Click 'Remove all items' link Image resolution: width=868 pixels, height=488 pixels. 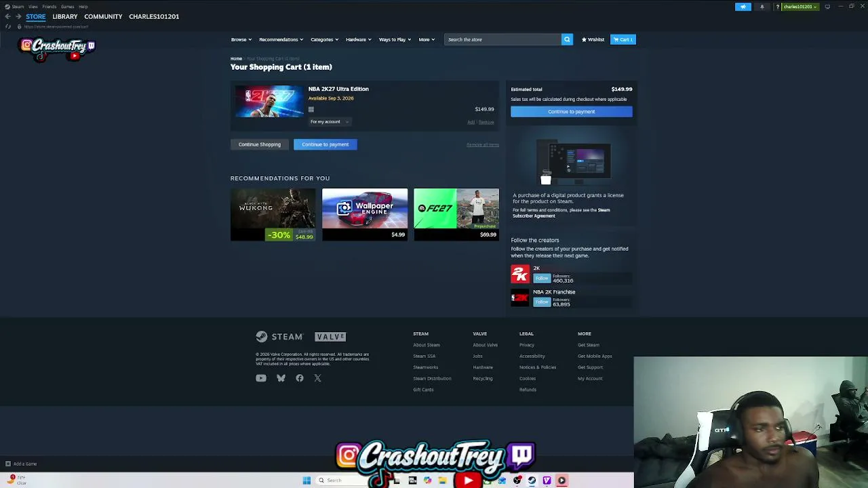pos(483,144)
